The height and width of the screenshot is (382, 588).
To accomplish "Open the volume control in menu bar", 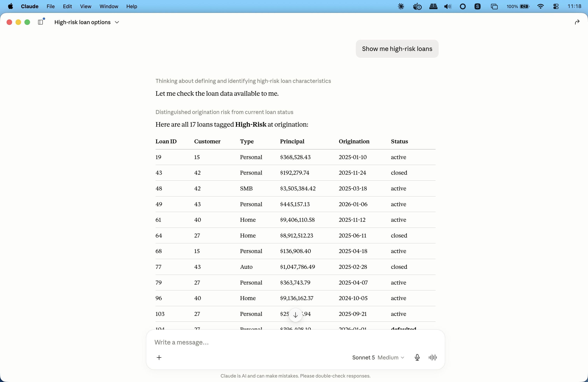I will coord(448,6).
